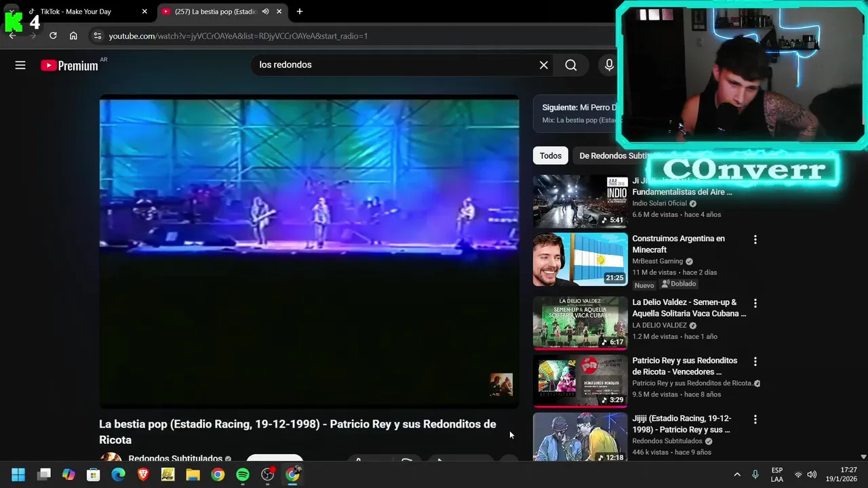The height and width of the screenshot is (488, 868).
Task: View site information icon in address bar
Action: [x=98, y=36]
